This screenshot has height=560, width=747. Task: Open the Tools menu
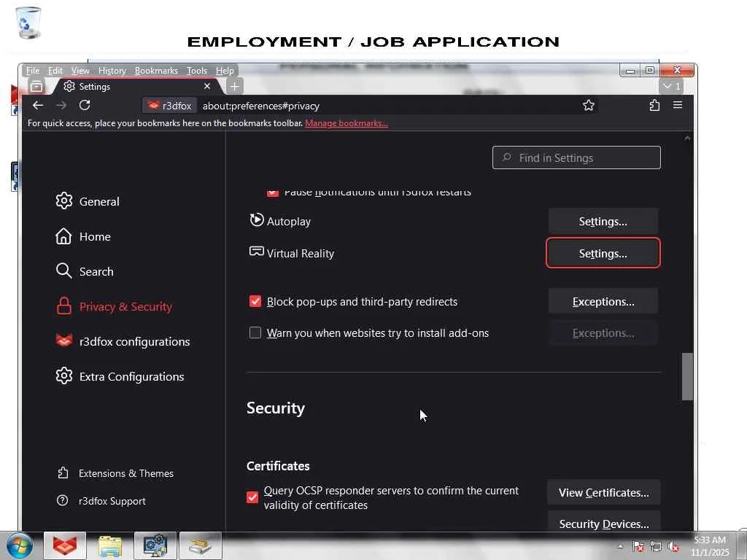(x=197, y=71)
